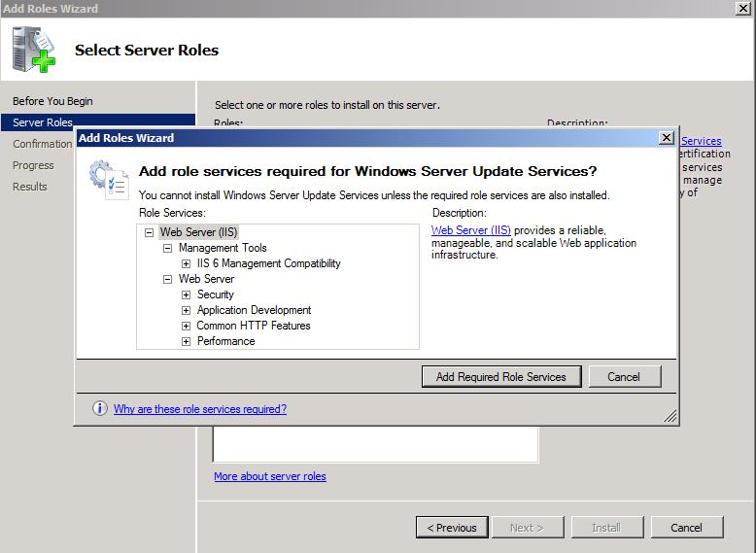The width and height of the screenshot is (756, 553).
Task: Click the 'Role Services:' label
Action: click(172, 213)
